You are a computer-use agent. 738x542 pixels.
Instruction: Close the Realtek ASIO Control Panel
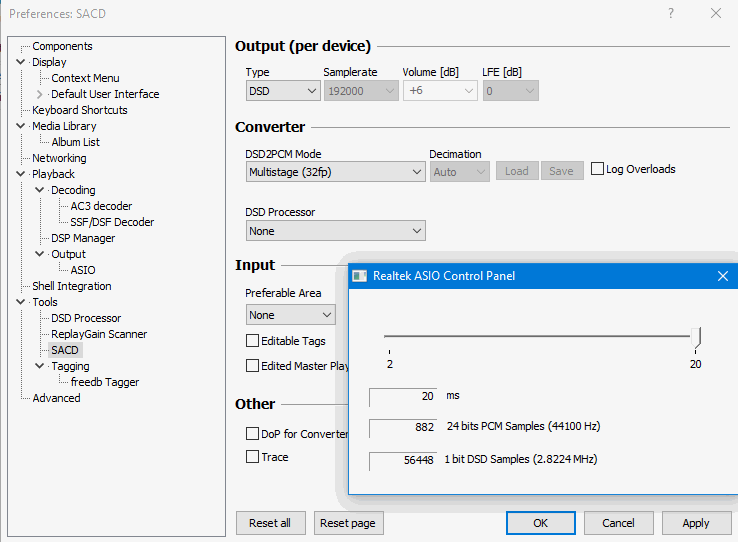722,276
